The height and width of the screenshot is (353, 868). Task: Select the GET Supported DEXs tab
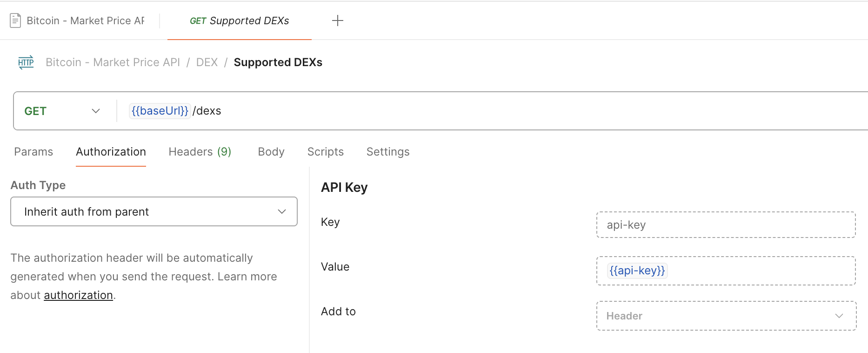240,20
